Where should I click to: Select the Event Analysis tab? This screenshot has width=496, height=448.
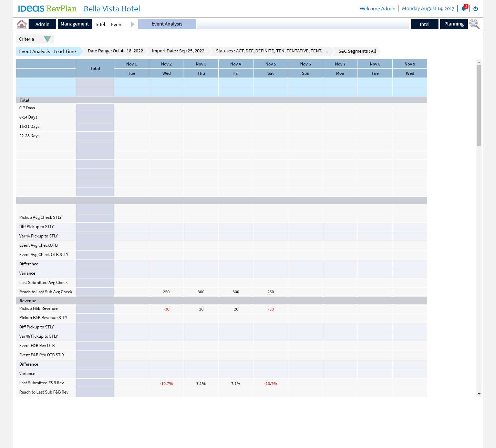167,24
